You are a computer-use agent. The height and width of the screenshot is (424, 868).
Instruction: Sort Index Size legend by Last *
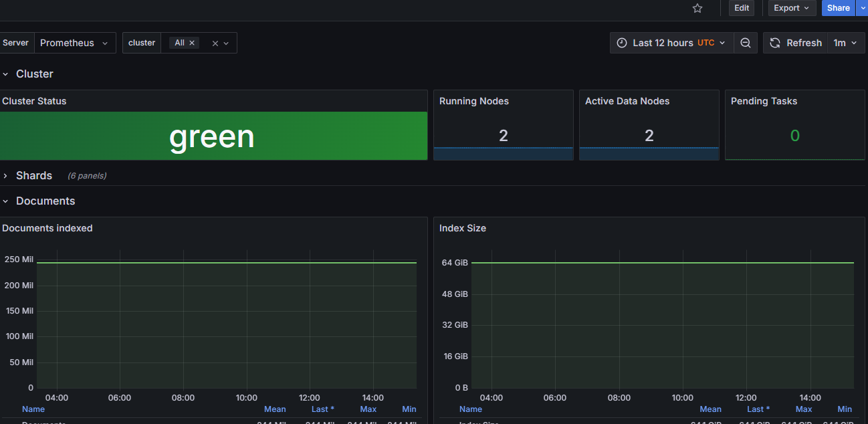[x=758, y=409]
